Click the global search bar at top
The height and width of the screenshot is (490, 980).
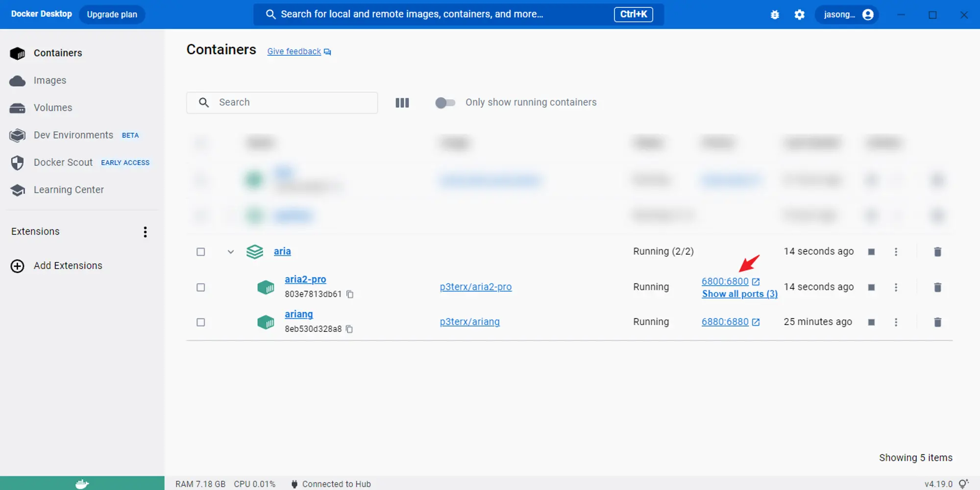pos(458,14)
